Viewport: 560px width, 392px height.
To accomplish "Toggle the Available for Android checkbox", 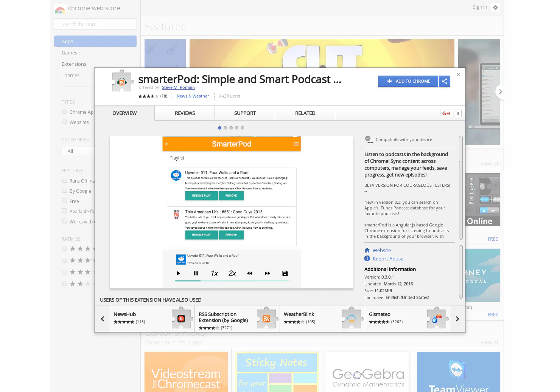I will point(64,211).
